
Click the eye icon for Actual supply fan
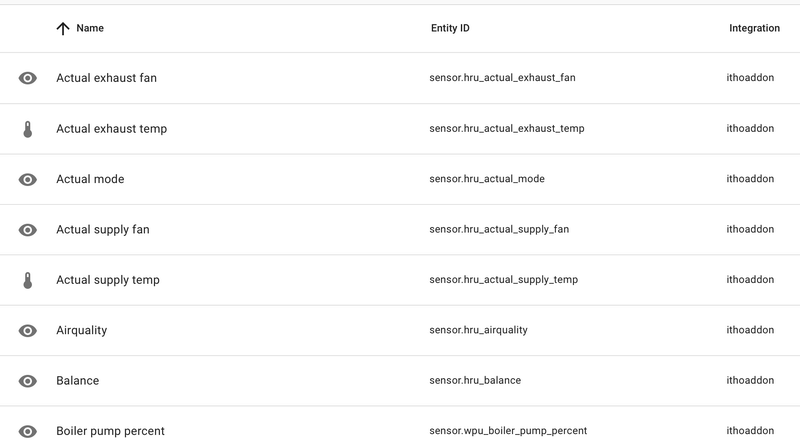click(x=28, y=230)
